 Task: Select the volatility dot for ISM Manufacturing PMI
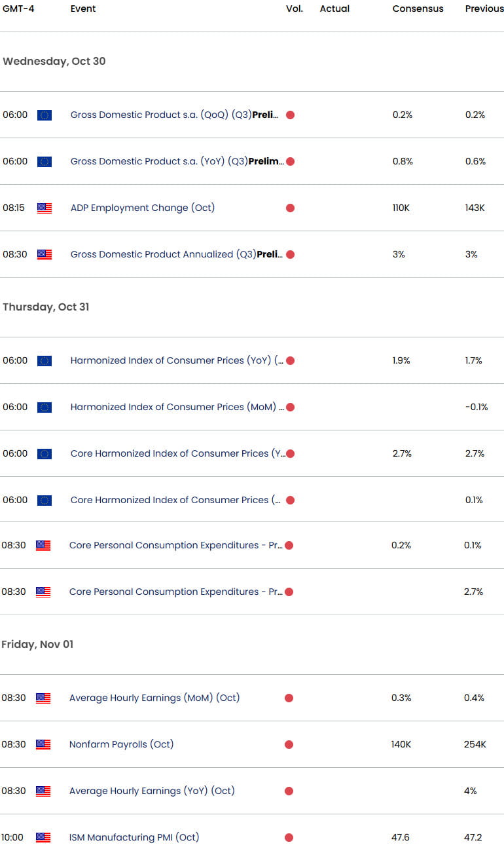click(x=289, y=837)
